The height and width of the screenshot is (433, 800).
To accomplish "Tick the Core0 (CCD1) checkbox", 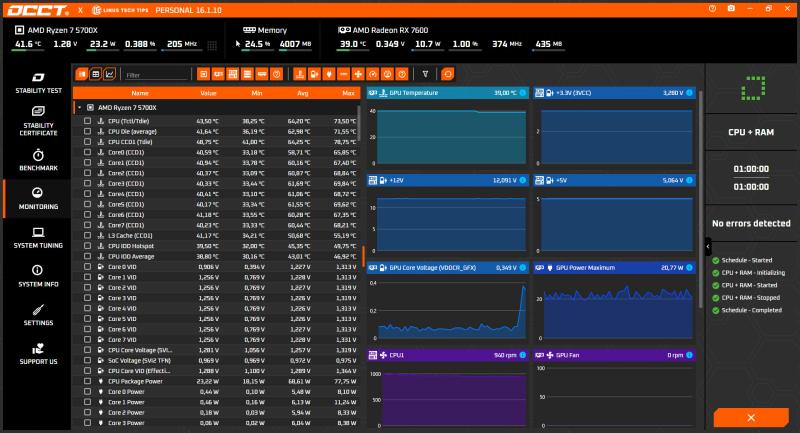I will point(88,152).
